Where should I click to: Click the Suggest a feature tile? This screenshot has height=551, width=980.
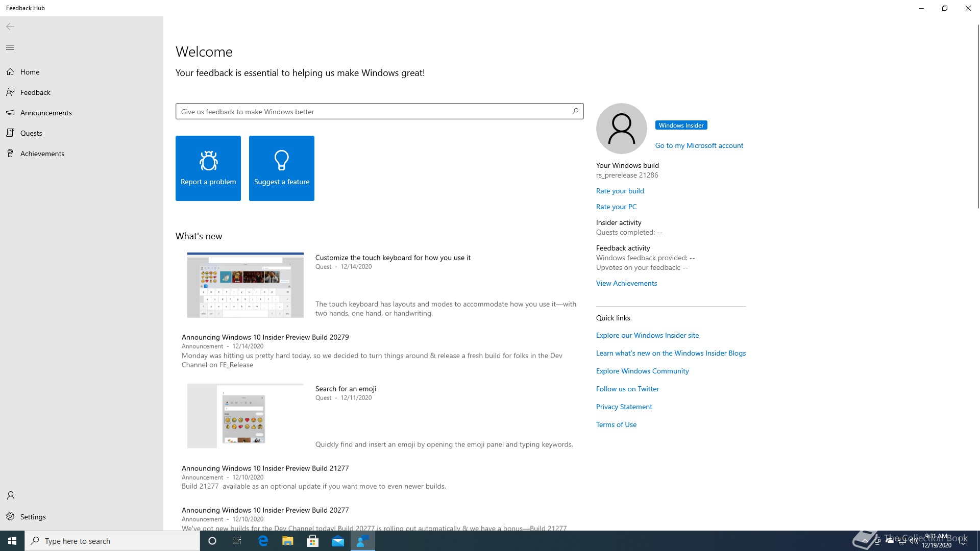pyautogui.click(x=282, y=168)
